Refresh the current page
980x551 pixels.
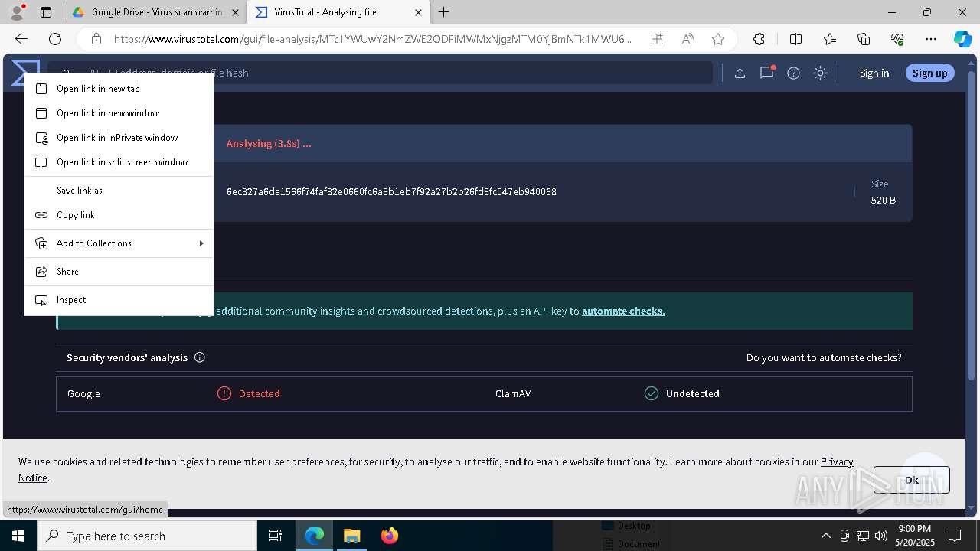pos(55,39)
